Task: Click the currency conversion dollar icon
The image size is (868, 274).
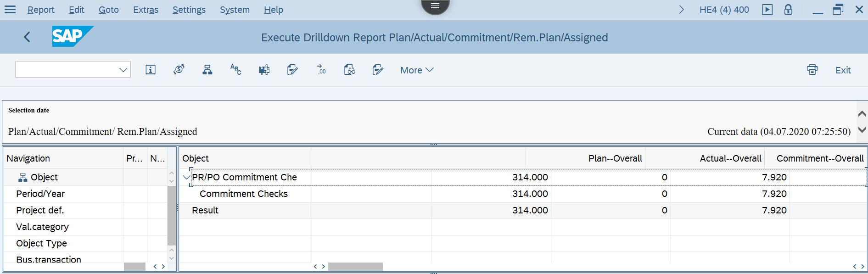Action: click(179, 70)
